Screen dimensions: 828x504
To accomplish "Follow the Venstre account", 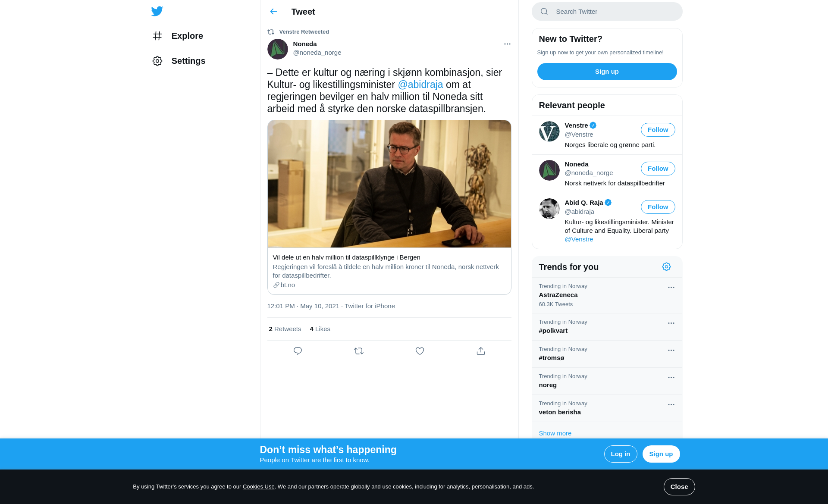I will click(x=658, y=130).
